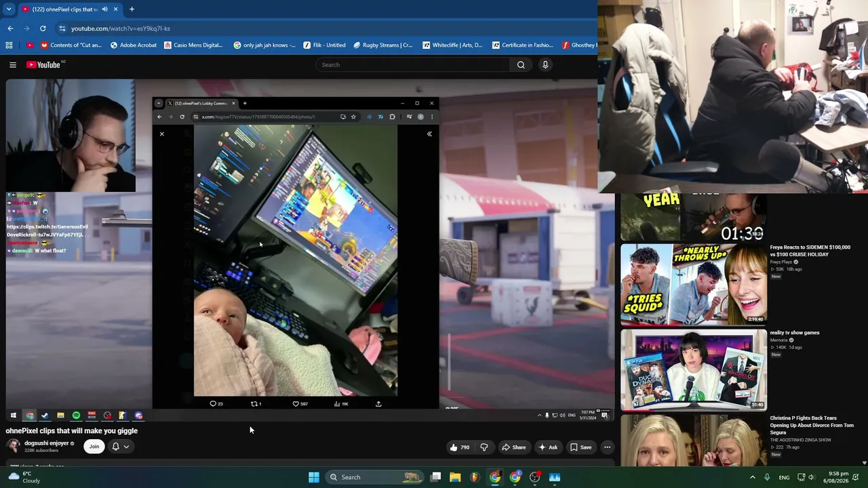Open the Flik - Untitled bookmark
This screenshot has height=488, width=868.
tap(324, 45)
